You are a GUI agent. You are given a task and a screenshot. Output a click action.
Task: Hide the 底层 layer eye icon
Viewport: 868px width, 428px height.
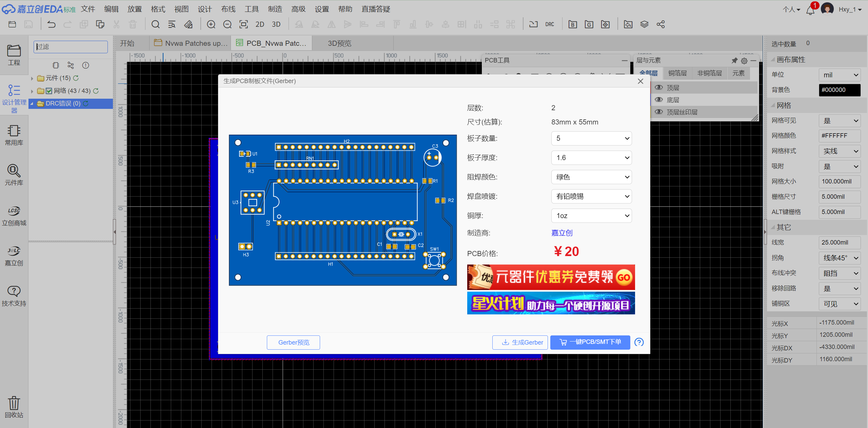[659, 100]
